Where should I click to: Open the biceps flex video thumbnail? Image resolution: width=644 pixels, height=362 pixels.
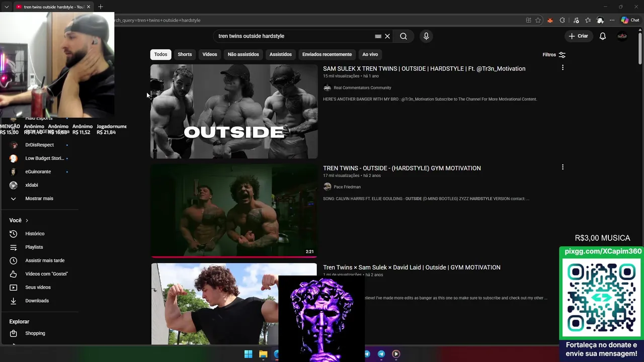(x=214, y=304)
